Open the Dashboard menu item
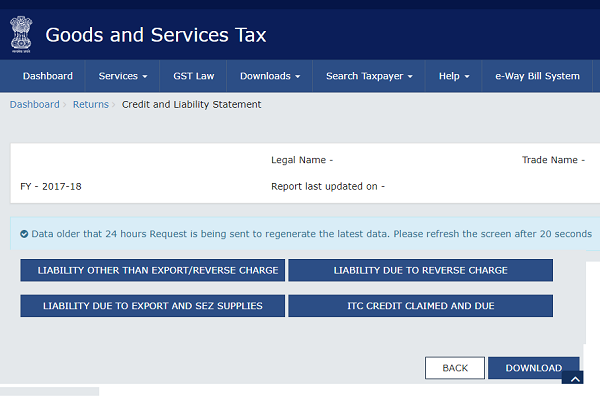The width and height of the screenshot is (600, 403). click(47, 76)
